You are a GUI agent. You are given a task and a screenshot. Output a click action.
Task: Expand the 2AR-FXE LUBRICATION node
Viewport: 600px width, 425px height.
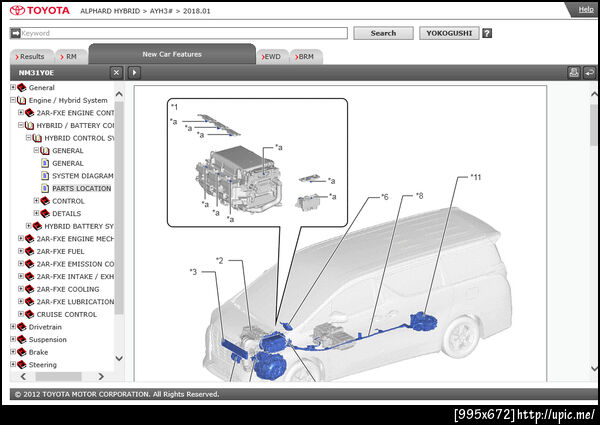point(21,301)
